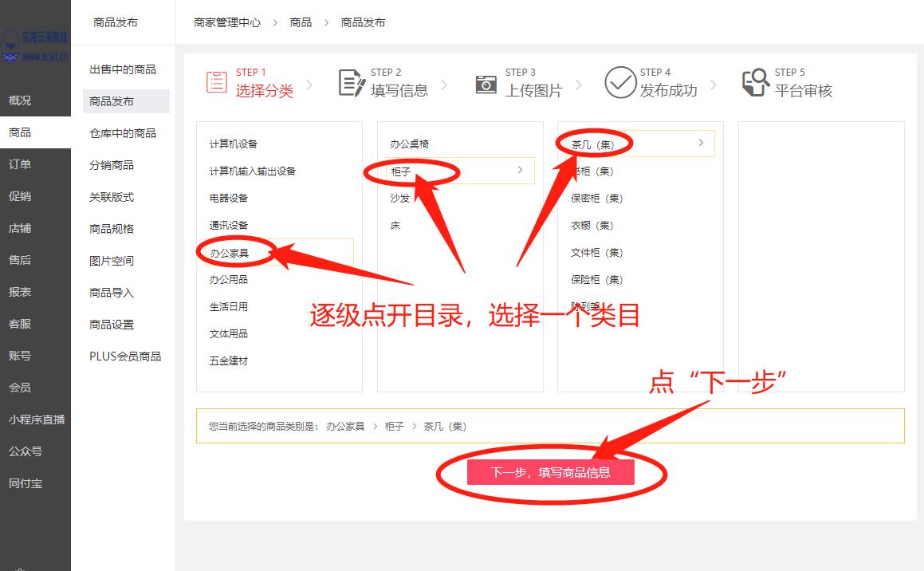Screen dimensions: 924x571
Task: Click the Step 4 发布成功 checkmark icon
Action: 620,82
